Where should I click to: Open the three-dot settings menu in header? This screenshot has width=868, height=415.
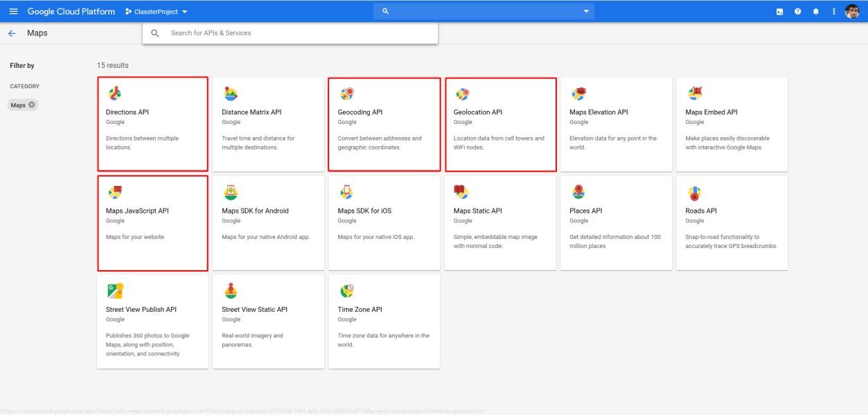point(833,12)
